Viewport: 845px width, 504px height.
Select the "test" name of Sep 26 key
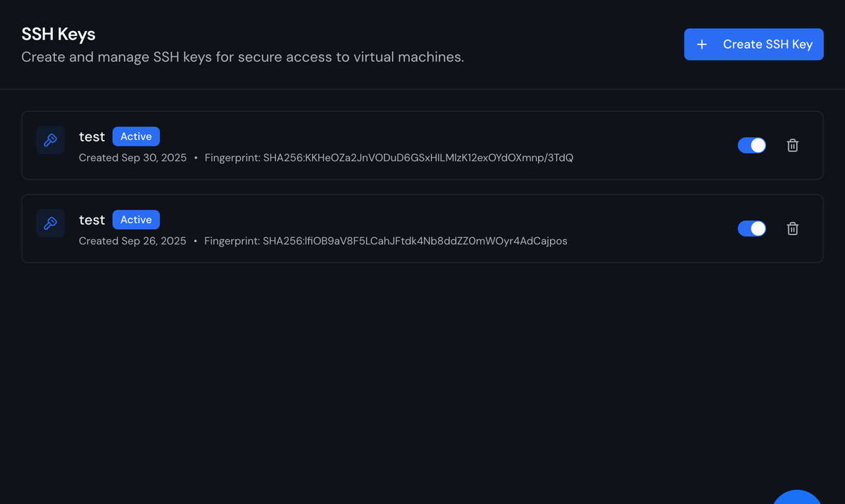[x=92, y=220]
